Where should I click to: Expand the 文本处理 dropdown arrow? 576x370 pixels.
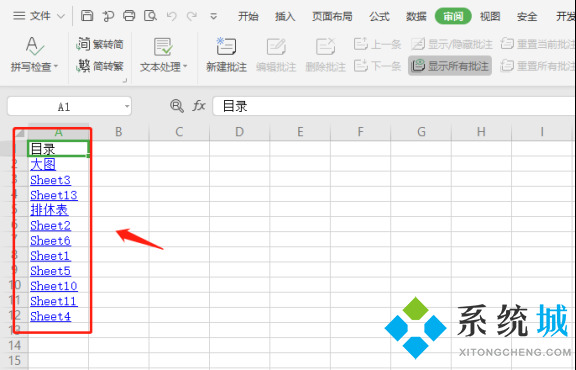(x=185, y=67)
